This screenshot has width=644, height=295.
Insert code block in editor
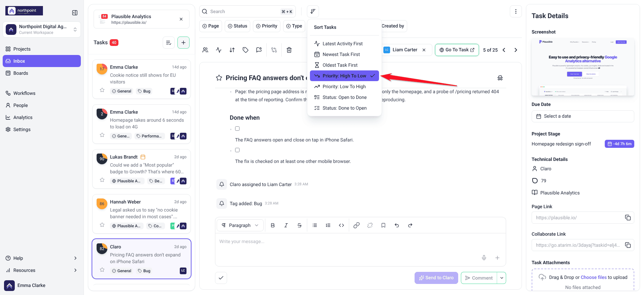pos(341,225)
